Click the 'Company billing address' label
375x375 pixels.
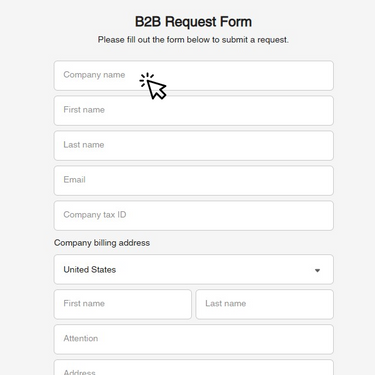point(102,243)
